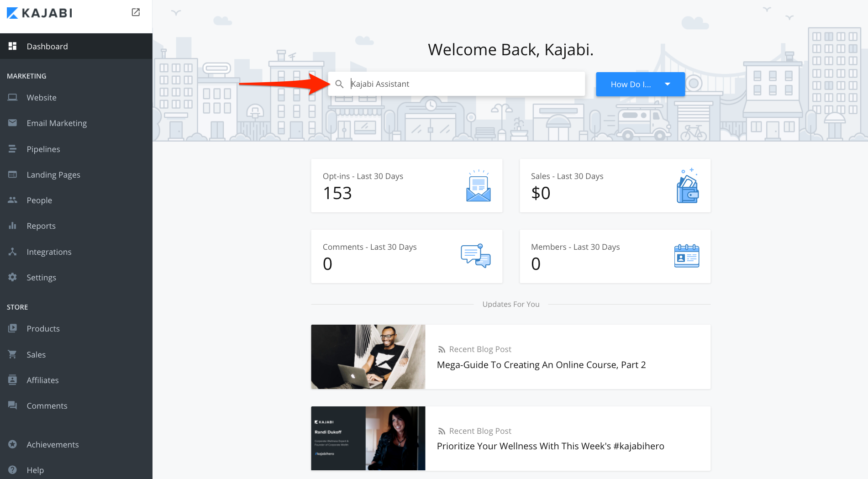868x479 pixels.
Task: Click the Comments Last 30 Days card
Action: [406, 256]
